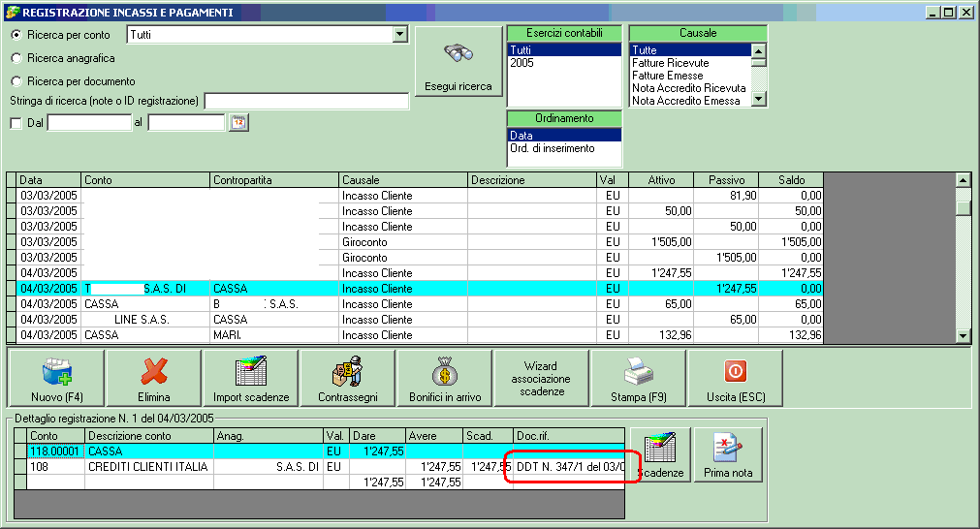Open the calendar date picker icon
This screenshot has width=980, height=529.
point(238,122)
